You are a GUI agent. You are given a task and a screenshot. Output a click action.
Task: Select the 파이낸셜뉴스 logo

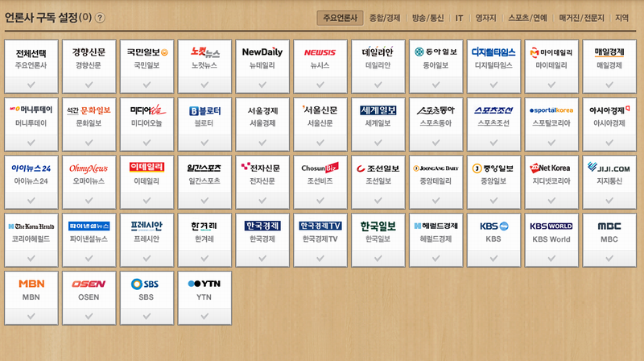pos(89,226)
